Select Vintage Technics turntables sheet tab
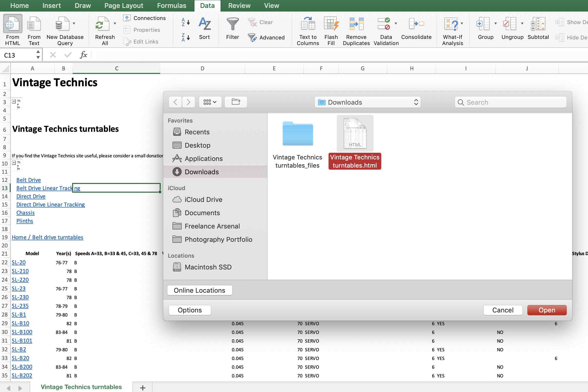The width and height of the screenshot is (588, 392). coord(81,387)
